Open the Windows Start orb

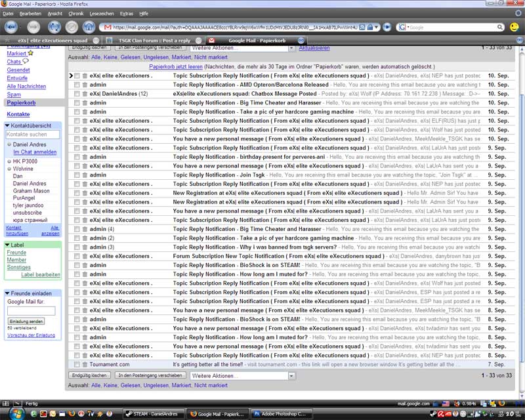tap(14, 414)
